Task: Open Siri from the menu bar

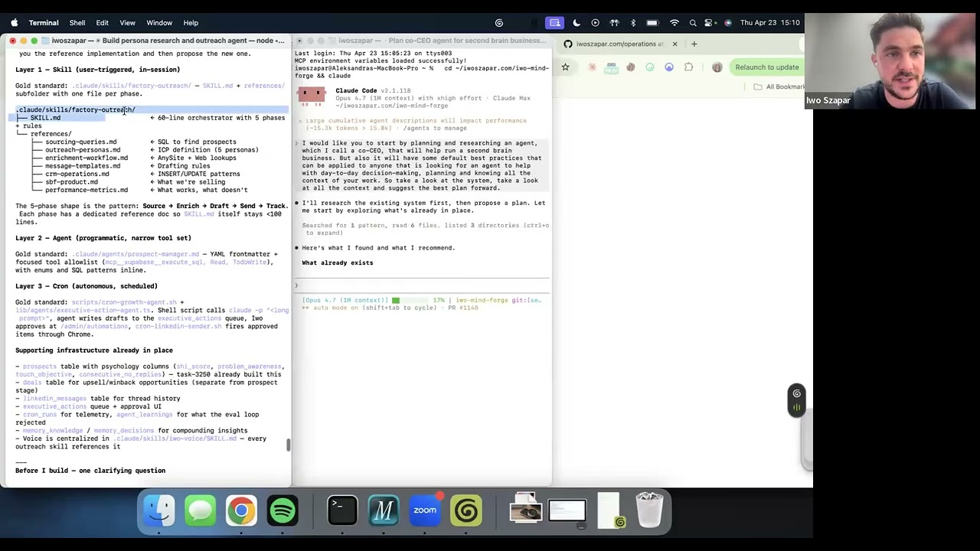Action: click(x=727, y=23)
